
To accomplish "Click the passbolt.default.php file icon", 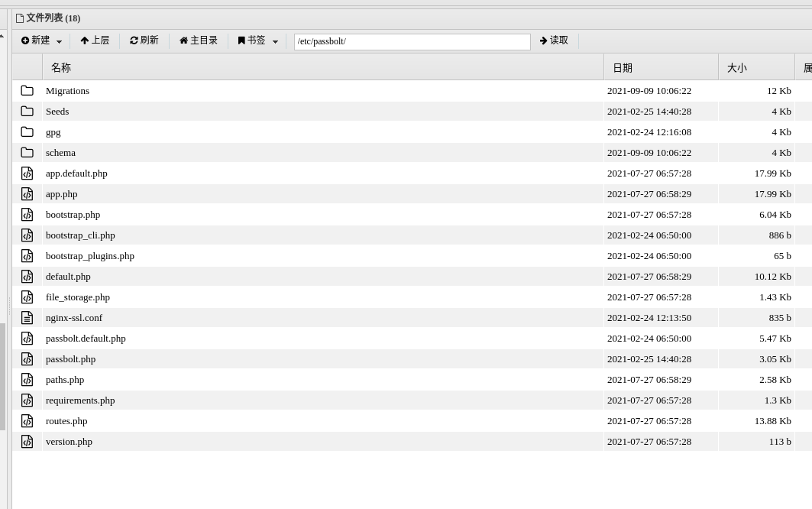I will point(27,339).
